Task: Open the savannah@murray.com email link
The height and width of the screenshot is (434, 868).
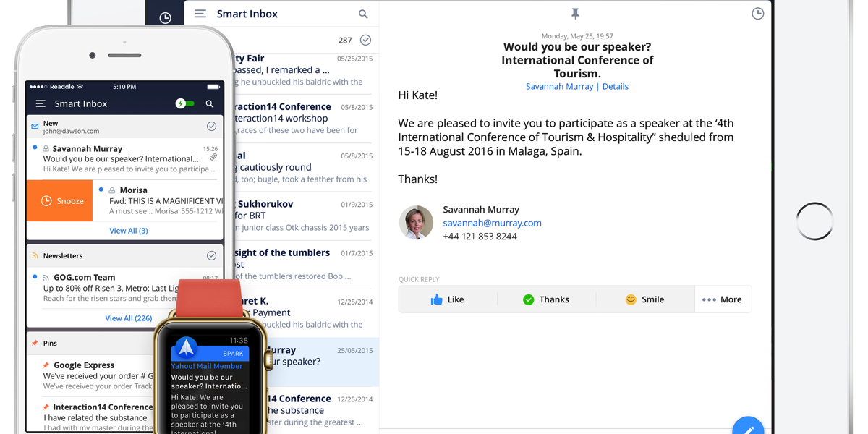Action: pos(492,223)
